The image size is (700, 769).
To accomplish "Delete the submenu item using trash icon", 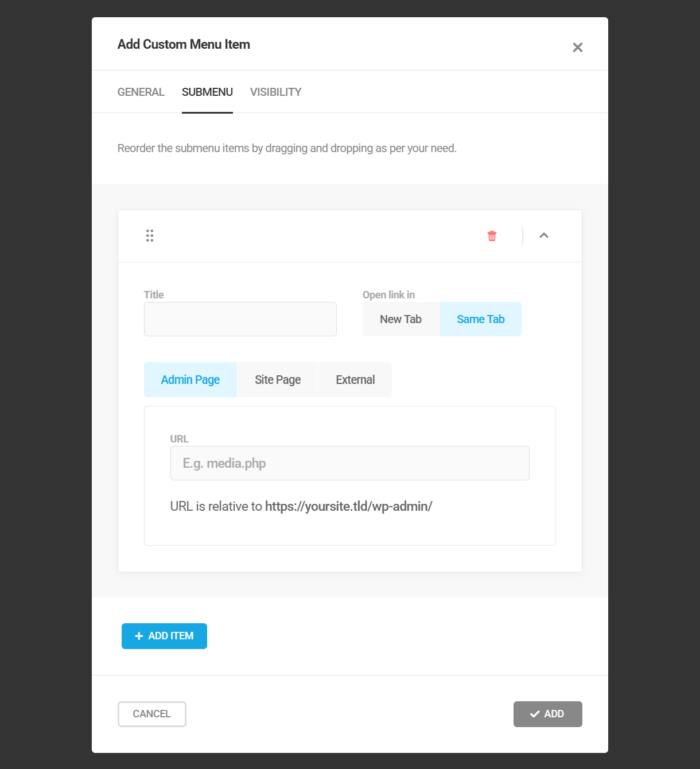I will pyautogui.click(x=491, y=235).
